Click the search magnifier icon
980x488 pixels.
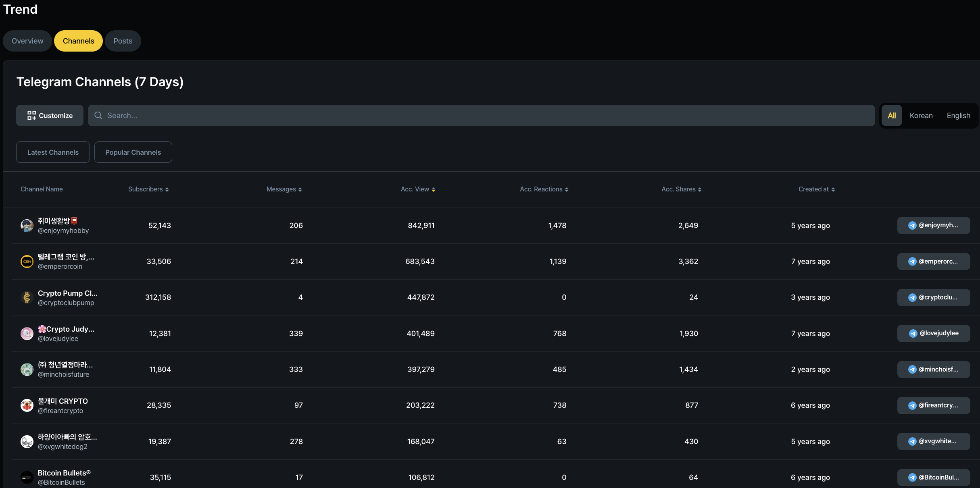pos(98,116)
